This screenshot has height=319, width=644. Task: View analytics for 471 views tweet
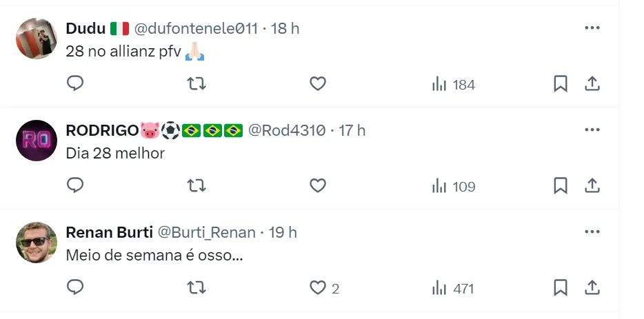tap(453, 289)
